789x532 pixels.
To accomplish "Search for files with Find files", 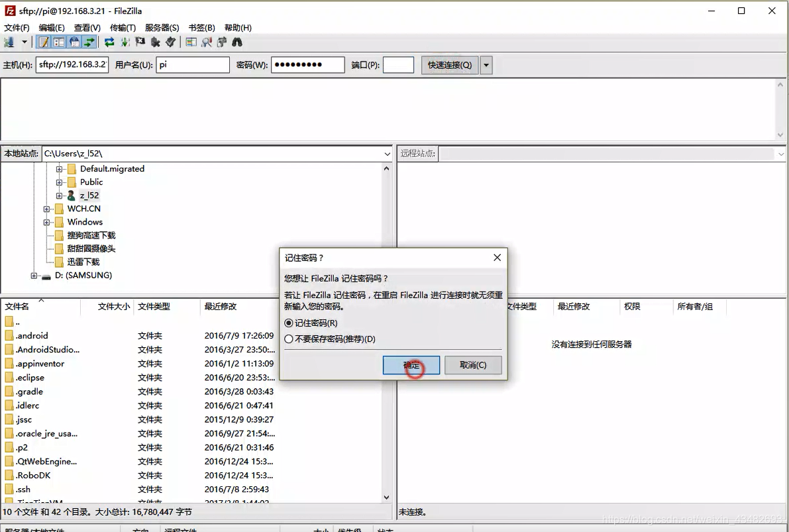I will [x=238, y=41].
